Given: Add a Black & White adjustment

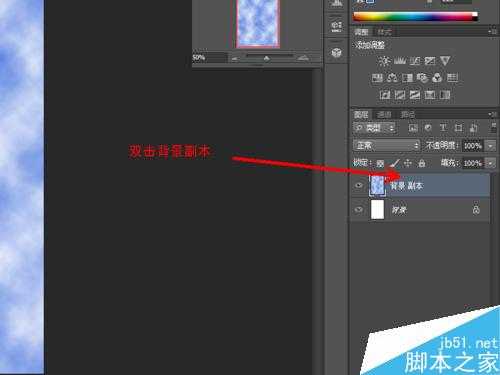Looking at the screenshot, I should 407,78.
